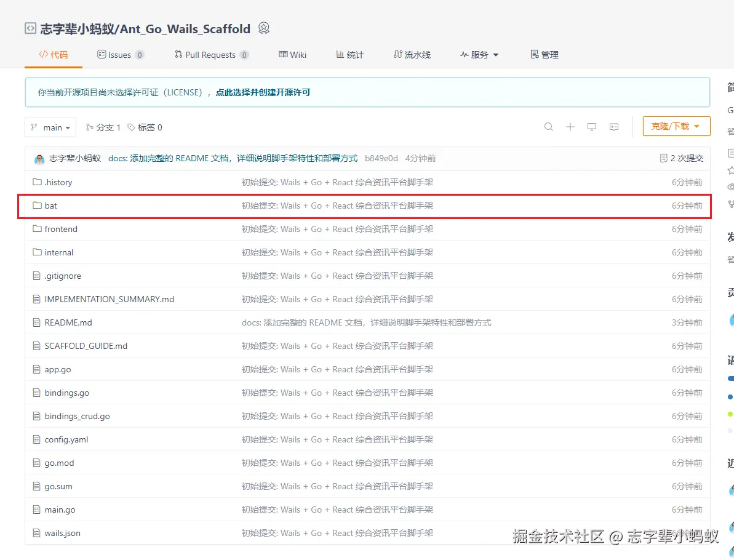Open the frontend folder
Image resolution: width=734 pixels, height=560 pixels.
click(61, 229)
